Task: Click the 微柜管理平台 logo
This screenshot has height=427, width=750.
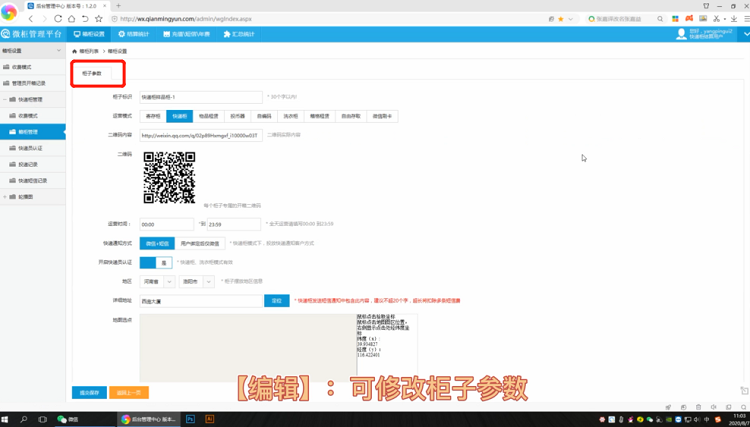Action: tap(32, 34)
